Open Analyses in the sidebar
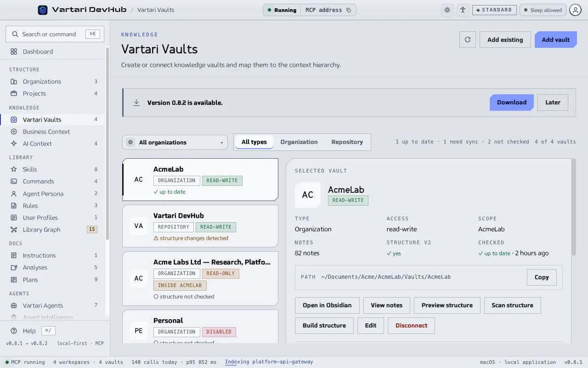Viewport: 588px width, 368px height. click(53, 267)
